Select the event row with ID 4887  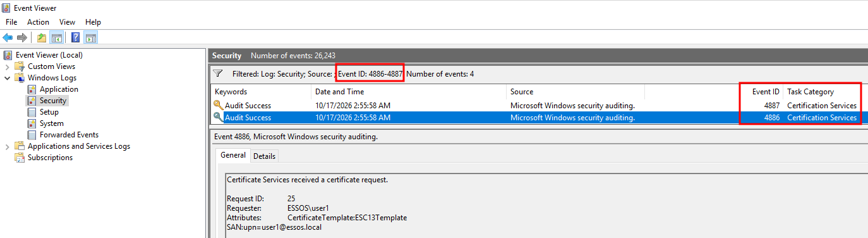coord(539,106)
